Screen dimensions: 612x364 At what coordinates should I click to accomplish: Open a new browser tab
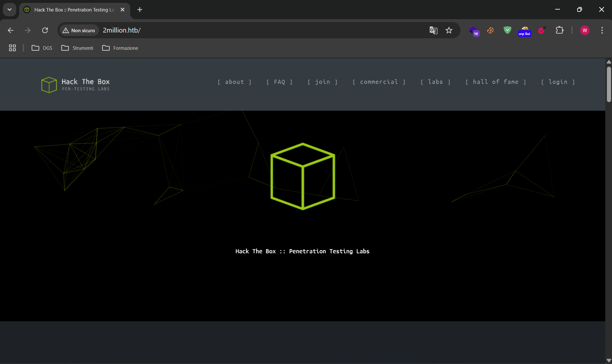point(140,10)
